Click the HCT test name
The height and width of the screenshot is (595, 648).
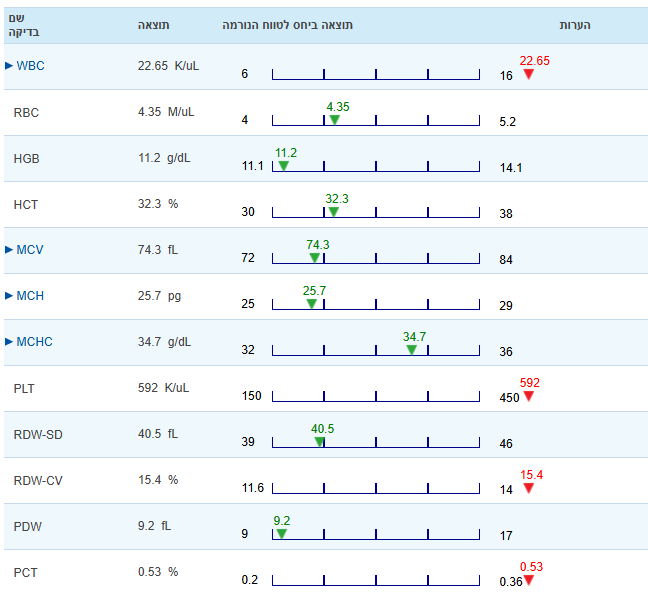pos(26,205)
